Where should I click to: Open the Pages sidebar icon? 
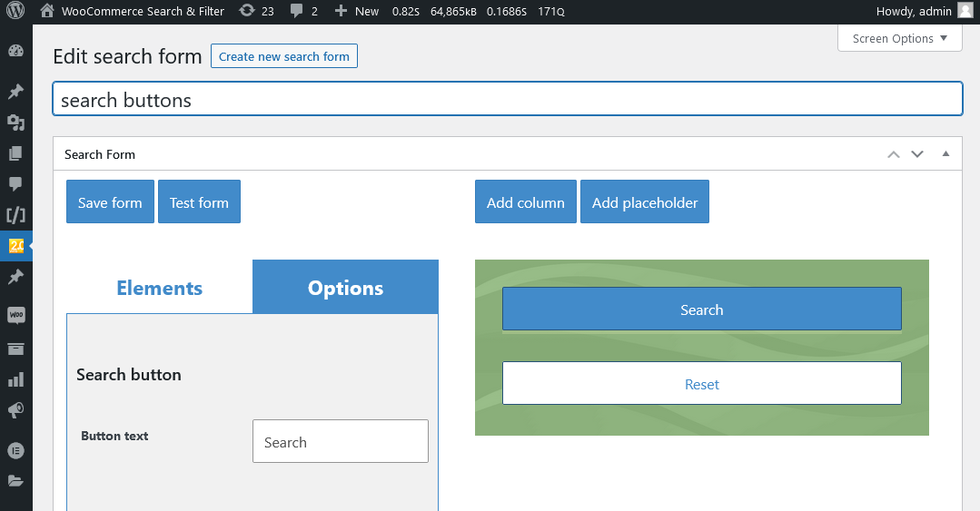15,153
